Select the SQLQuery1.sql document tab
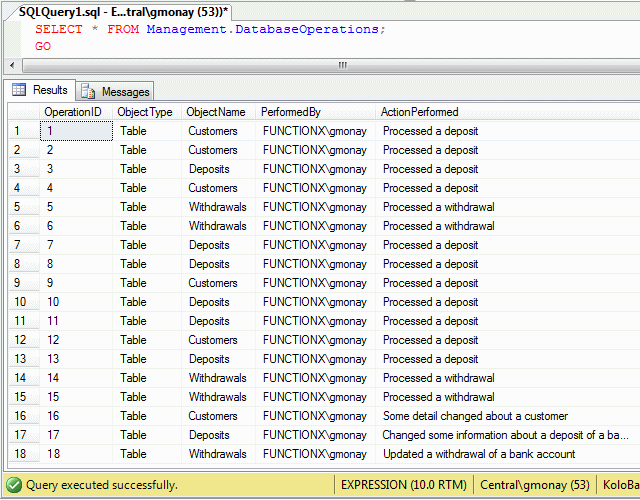The width and height of the screenshot is (640, 500). point(123,12)
